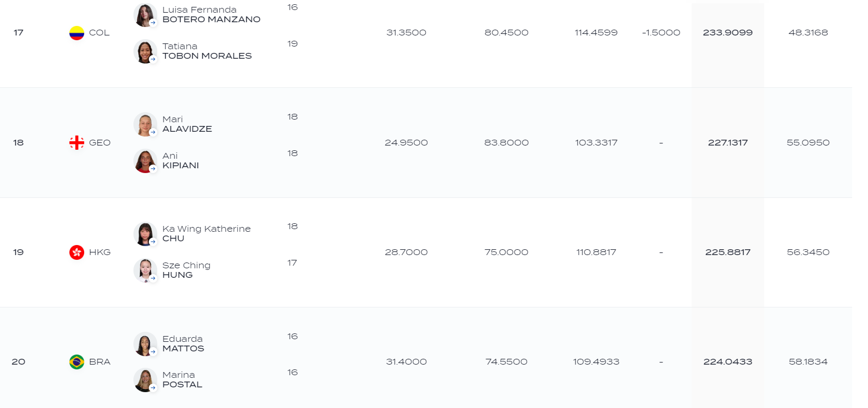
Task: Select Marina POSTAL name link
Action: click(182, 380)
